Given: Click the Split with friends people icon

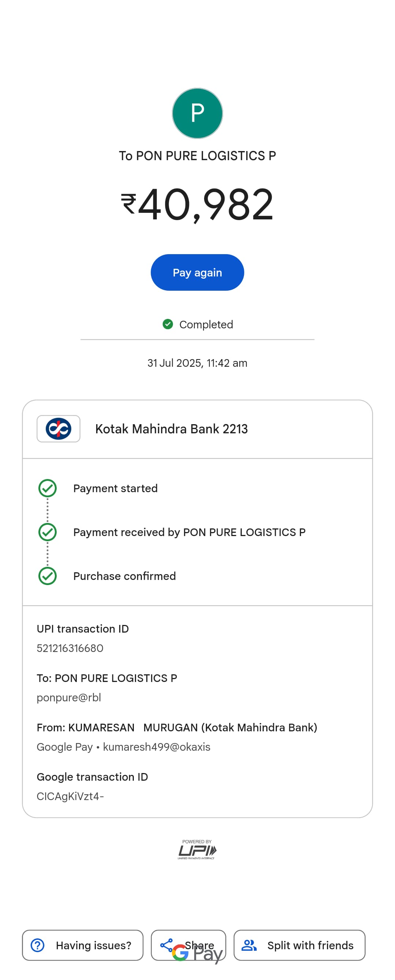Looking at the screenshot, I should [x=249, y=945].
